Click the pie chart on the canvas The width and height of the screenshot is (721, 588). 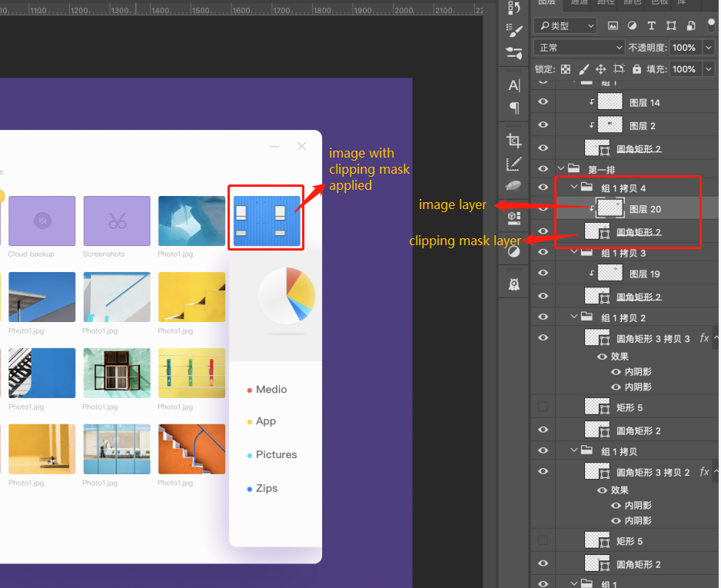point(287,295)
